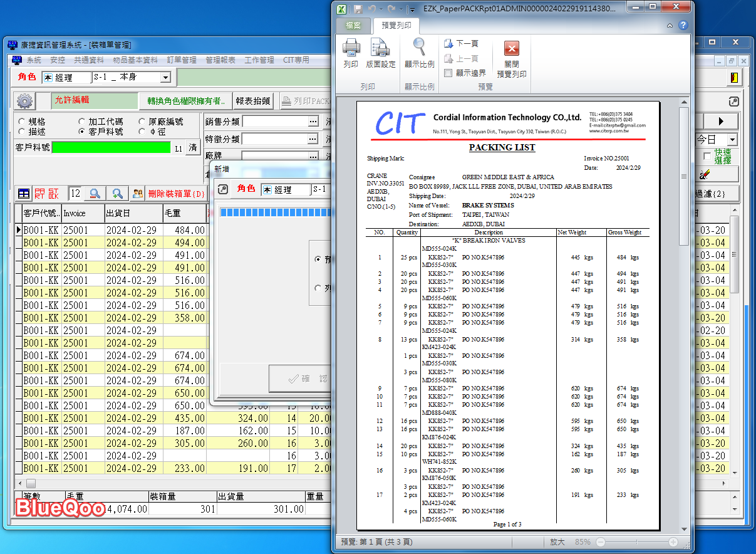Tick the 快速選擇 checkbox
This screenshot has height=554, width=756.
(x=707, y=155)
